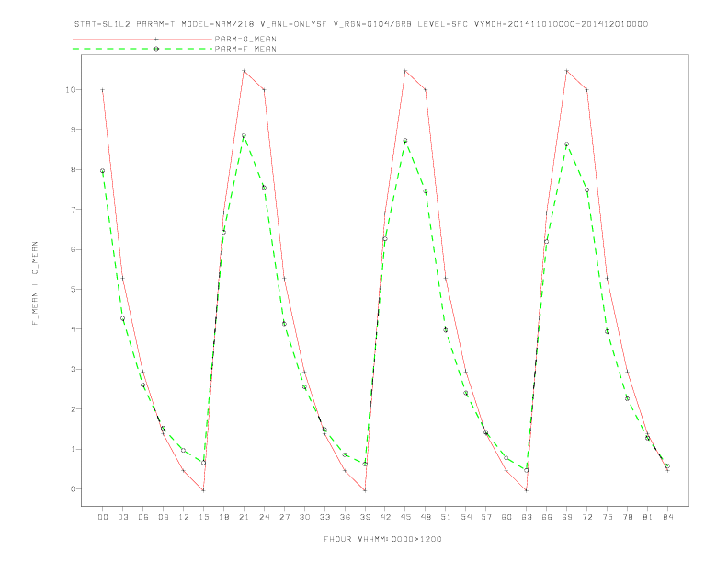
Task: Click the x-axis tick label 57
Action: (x=486, y=517)
